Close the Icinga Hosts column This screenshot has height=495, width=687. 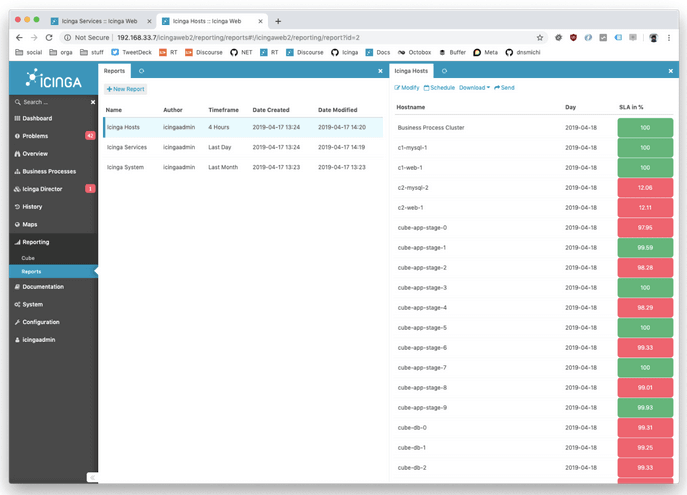coord(670,71)
